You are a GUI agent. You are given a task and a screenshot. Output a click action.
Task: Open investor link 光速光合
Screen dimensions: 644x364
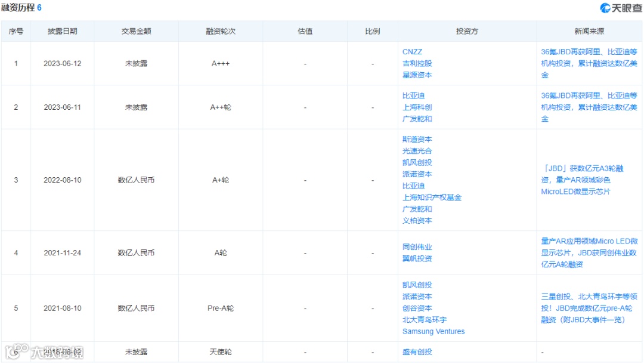point(417,151)
